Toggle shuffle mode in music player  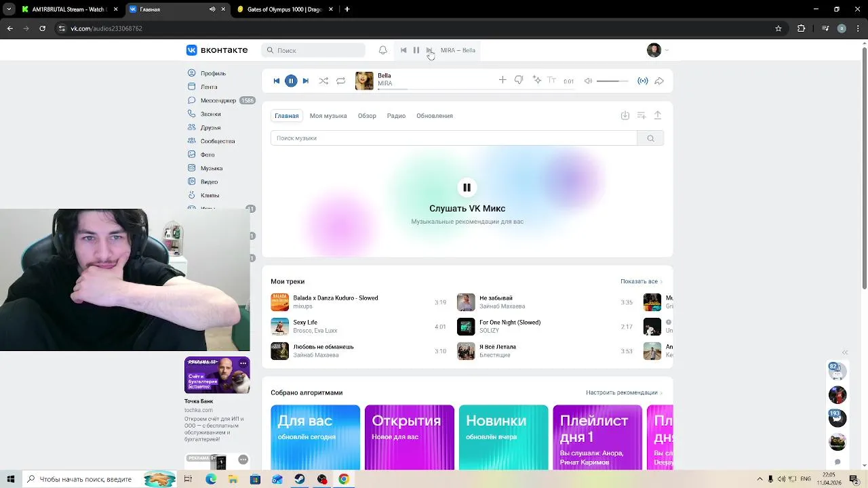click(323, 81)
